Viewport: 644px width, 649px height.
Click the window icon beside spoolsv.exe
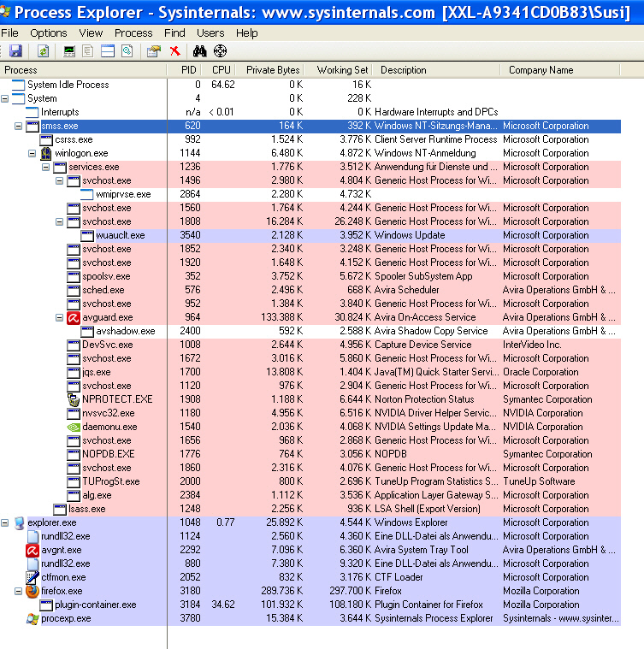[74, 276]
